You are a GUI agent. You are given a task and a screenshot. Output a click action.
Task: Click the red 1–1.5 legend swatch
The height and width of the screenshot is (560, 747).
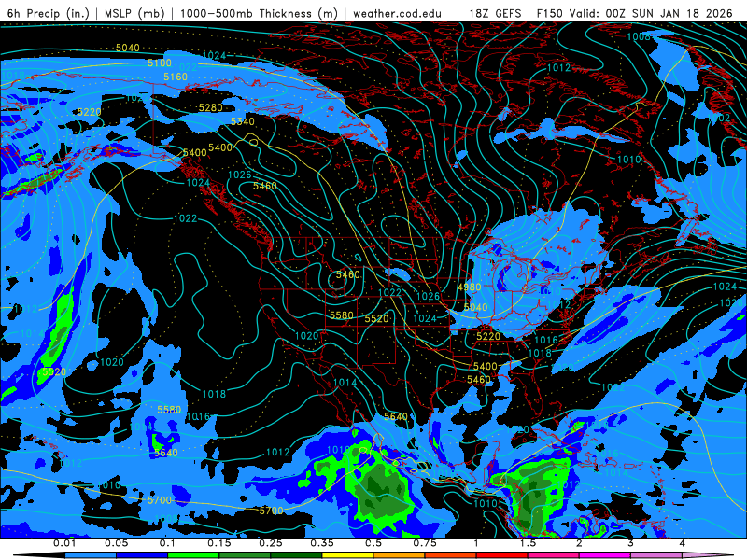502,555
